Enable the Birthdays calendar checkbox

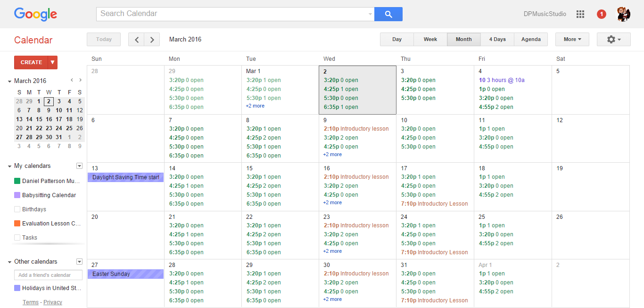click(x=17, y=209)
